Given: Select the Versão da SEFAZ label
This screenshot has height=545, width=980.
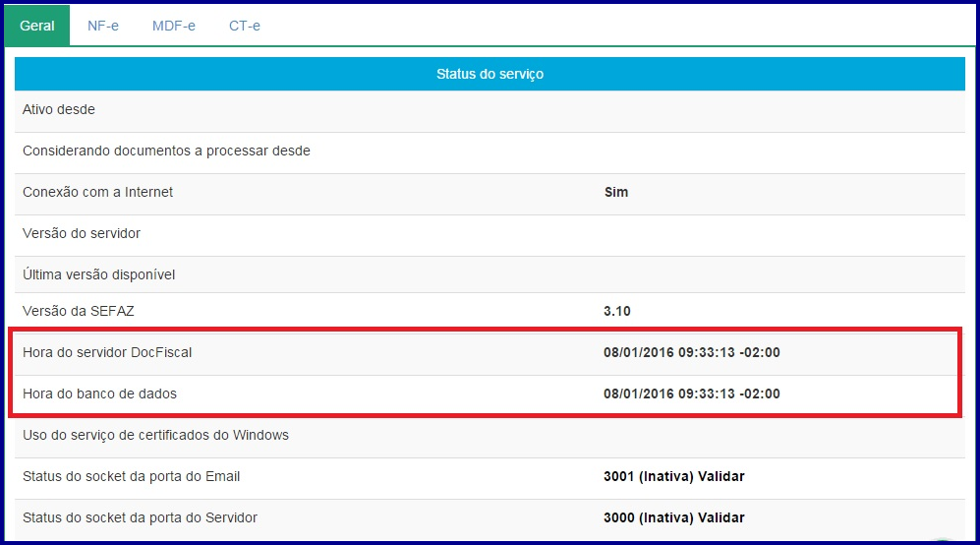Looking at the screenshot, I should click(78, 311).
